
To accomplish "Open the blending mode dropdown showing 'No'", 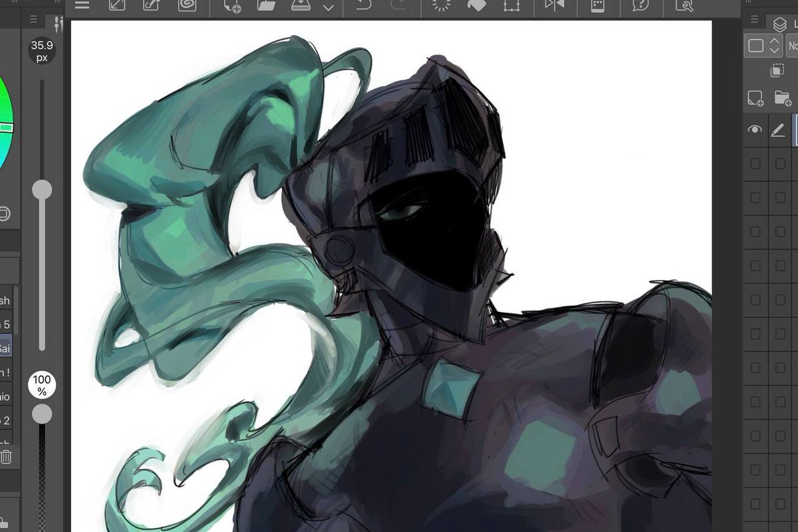I will click(x=792, y=46).
